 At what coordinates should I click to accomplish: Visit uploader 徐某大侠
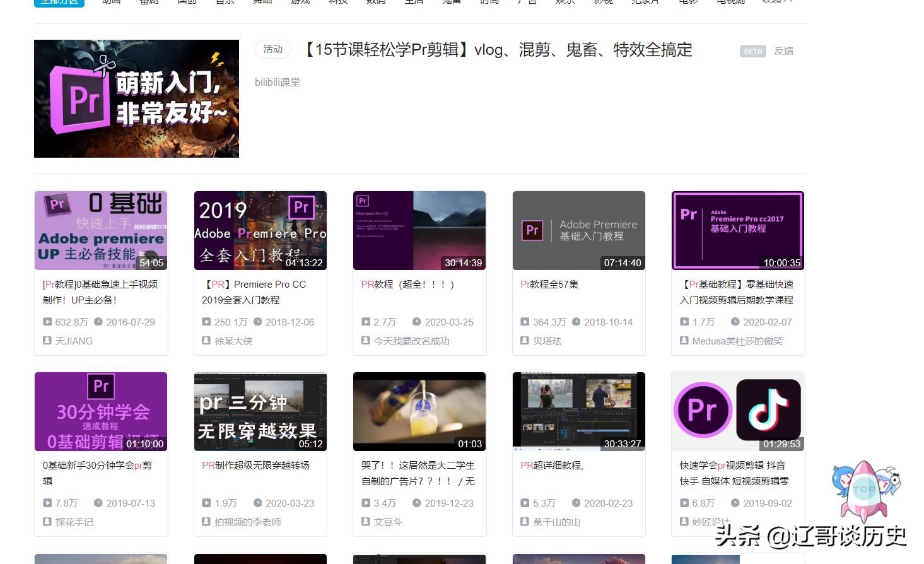tap(233, 341)
